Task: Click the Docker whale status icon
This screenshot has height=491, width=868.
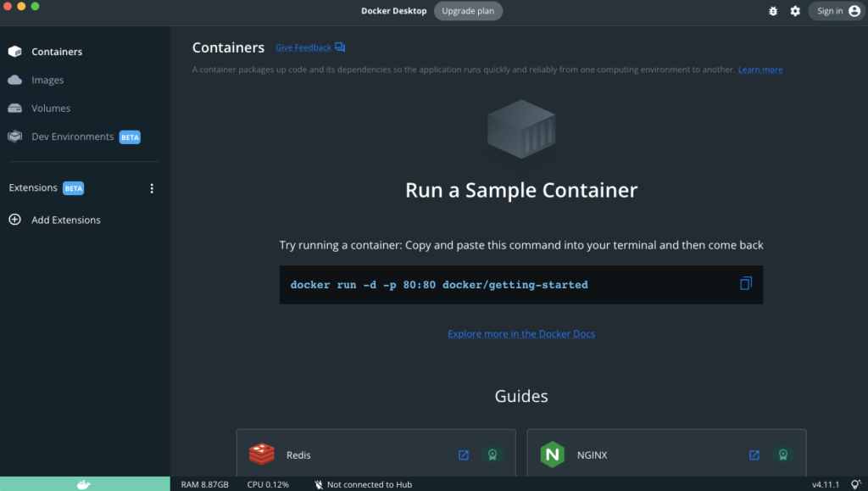Action: [82, 483]
